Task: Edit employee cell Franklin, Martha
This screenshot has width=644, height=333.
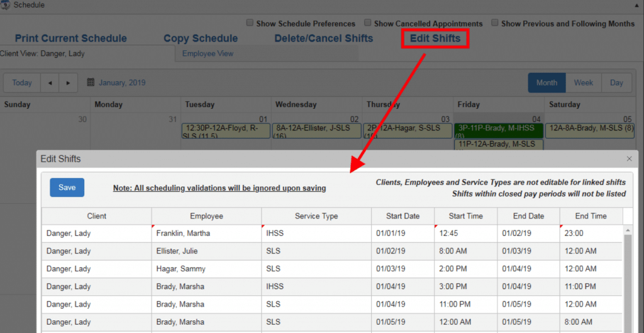Action: tap(206, 234)
